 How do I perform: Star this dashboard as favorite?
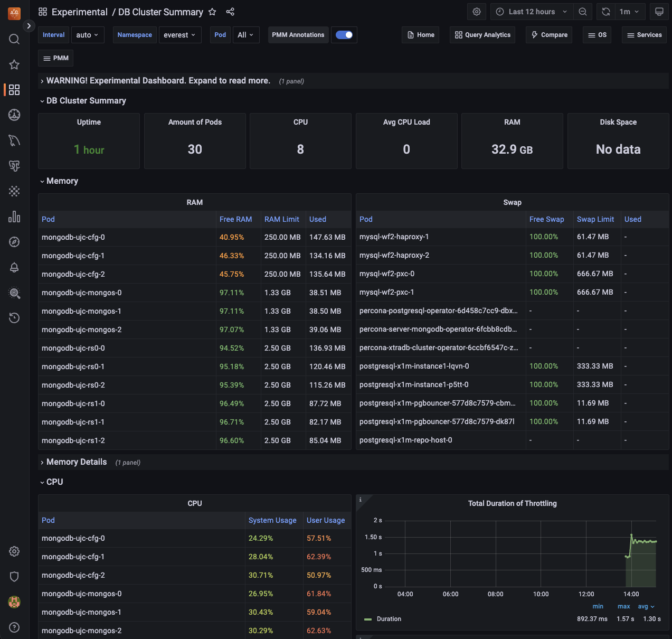point(212,12)
